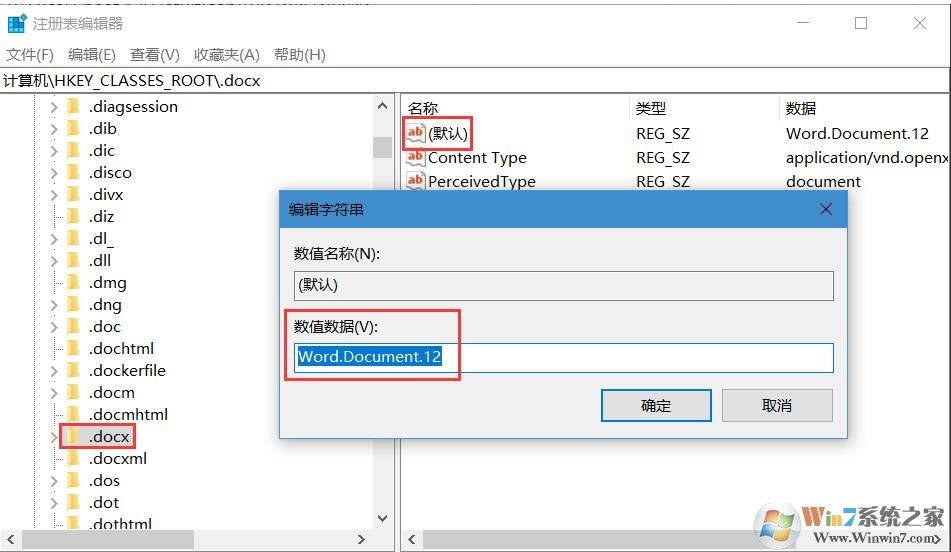
Task: Open the 收藏夹(A) menu
Action: [227, 55]
